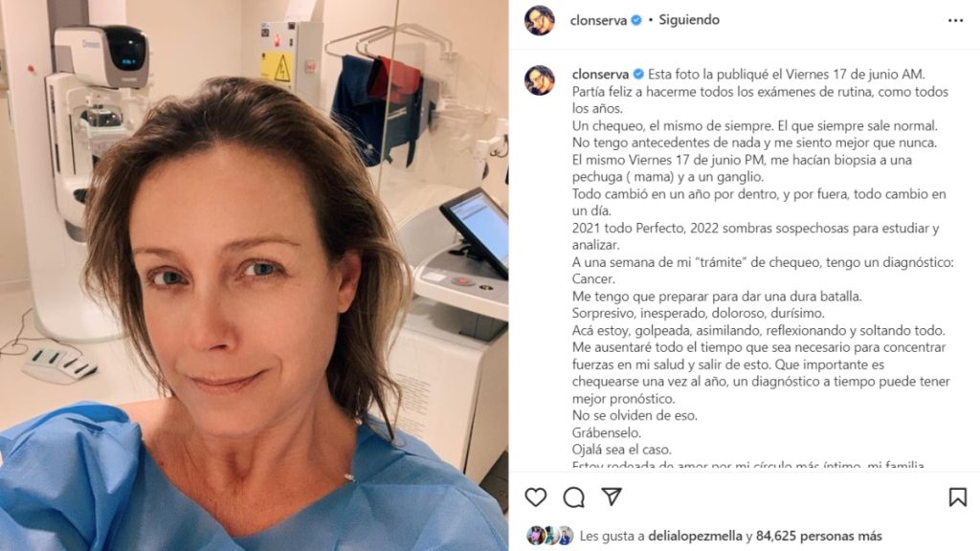Share post via paper plane icon

click(612, 496)
